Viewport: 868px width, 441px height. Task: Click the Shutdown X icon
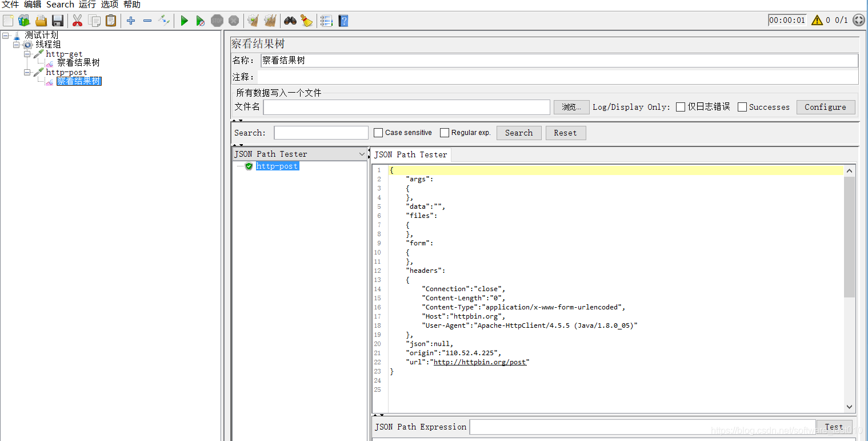tap(234, 21)
